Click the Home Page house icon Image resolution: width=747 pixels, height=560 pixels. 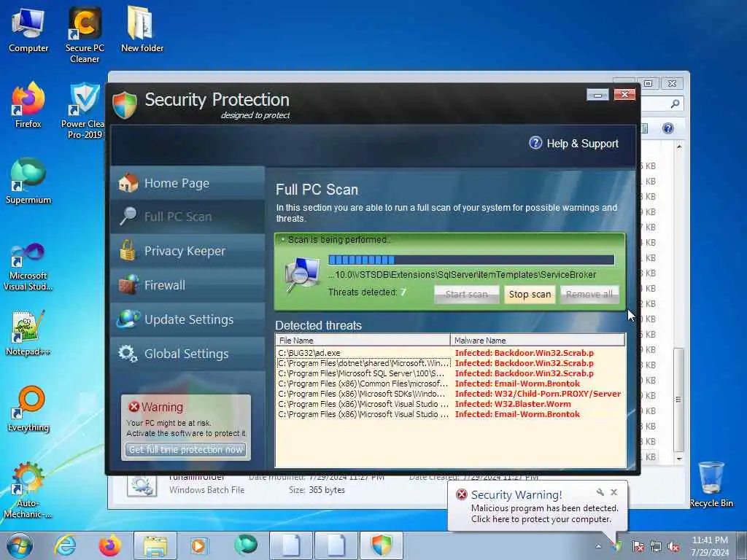coord(128,183)
